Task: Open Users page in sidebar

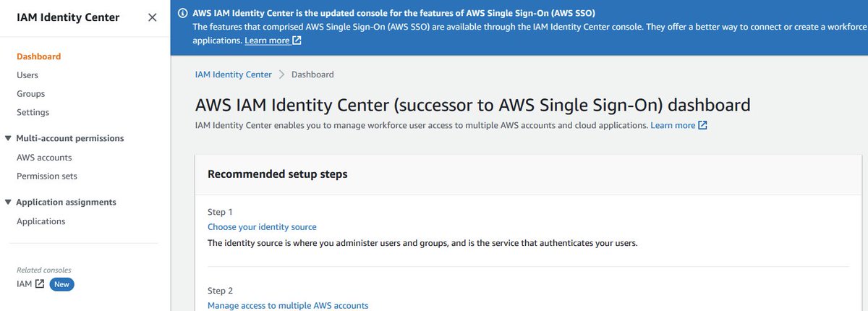Action: click(27, 75)
